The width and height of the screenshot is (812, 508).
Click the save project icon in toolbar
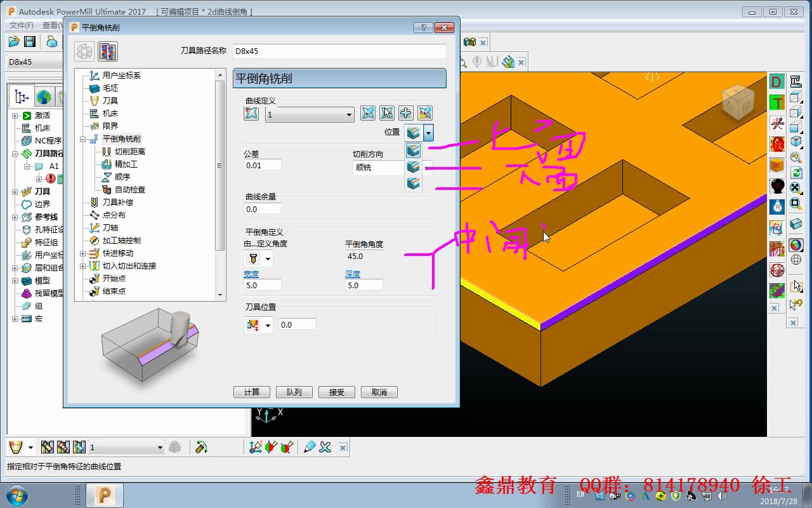30,42
